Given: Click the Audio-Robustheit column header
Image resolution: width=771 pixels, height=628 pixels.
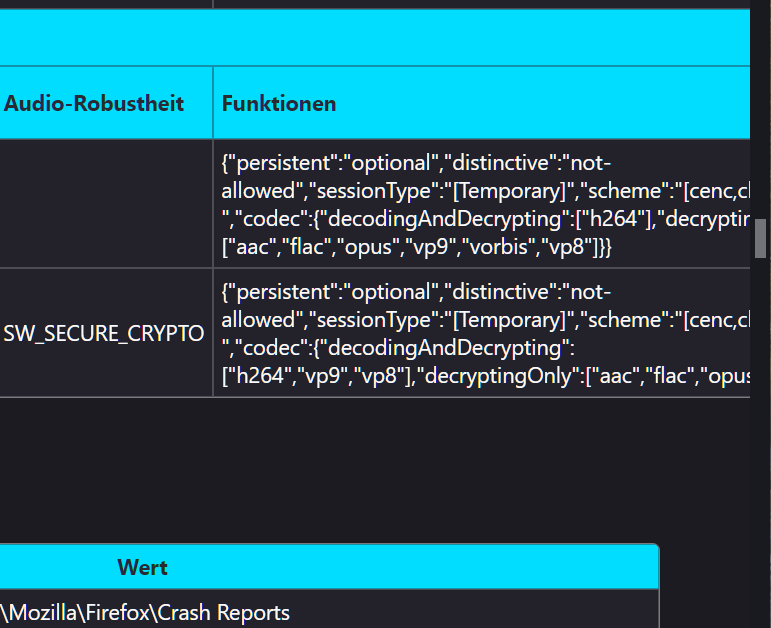Looking at the screenshot, I should pos(94,103).
